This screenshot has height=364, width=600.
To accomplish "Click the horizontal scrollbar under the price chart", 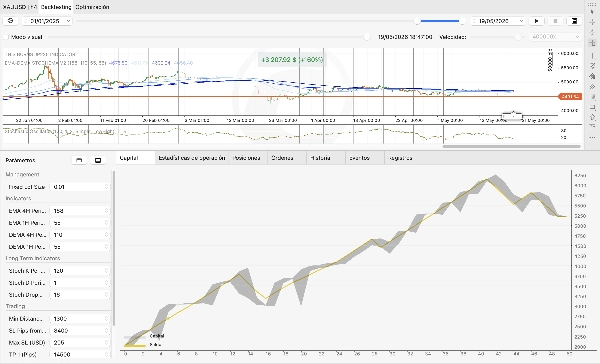I will pyautogui.click(x=512, y=146).
